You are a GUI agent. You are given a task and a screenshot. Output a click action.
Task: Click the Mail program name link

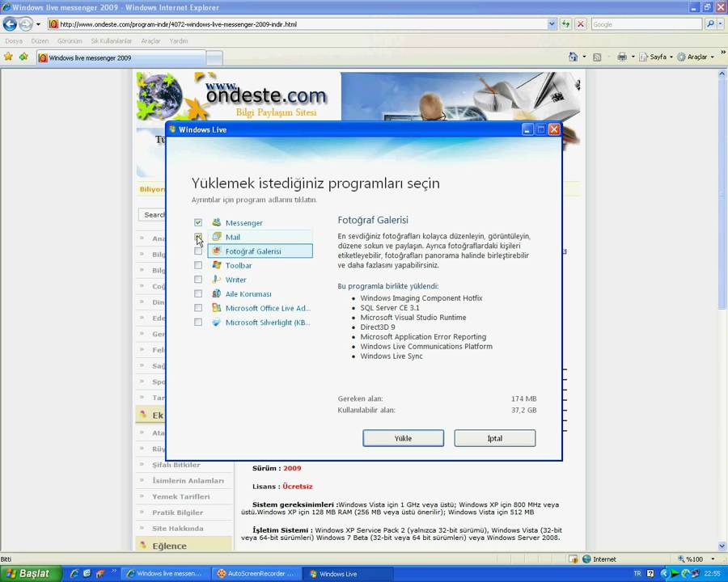point(233,237)
